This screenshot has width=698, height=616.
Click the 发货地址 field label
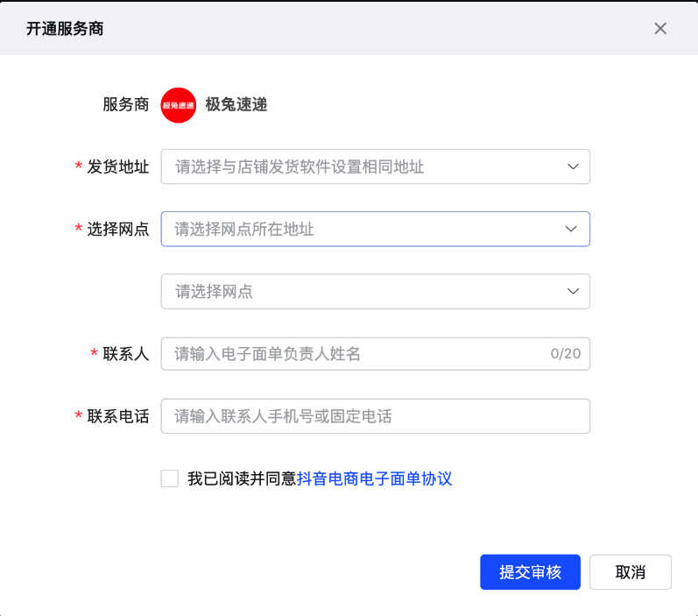(118, 166)
